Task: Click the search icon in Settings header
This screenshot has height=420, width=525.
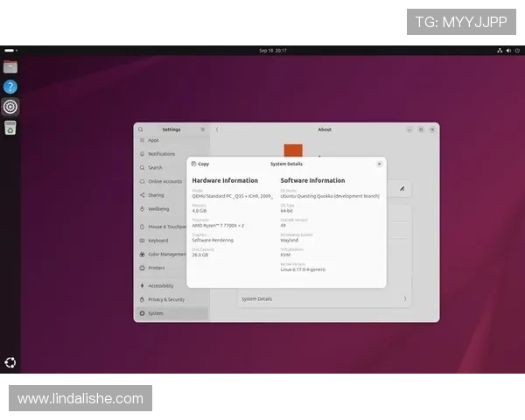Action: coord(140,129)
